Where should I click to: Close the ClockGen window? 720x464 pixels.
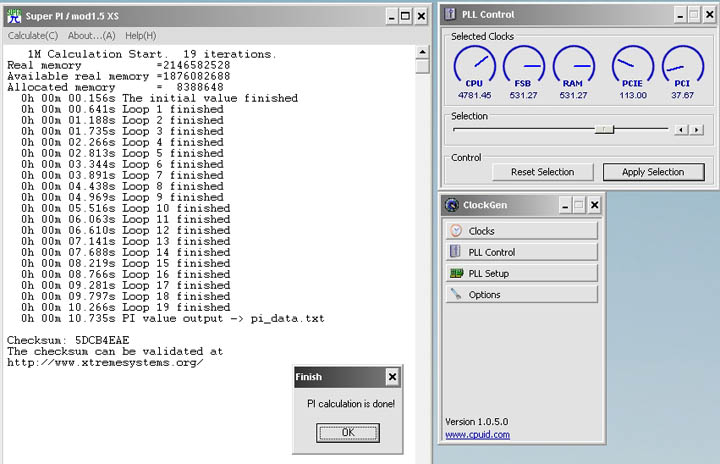[594, 205]
